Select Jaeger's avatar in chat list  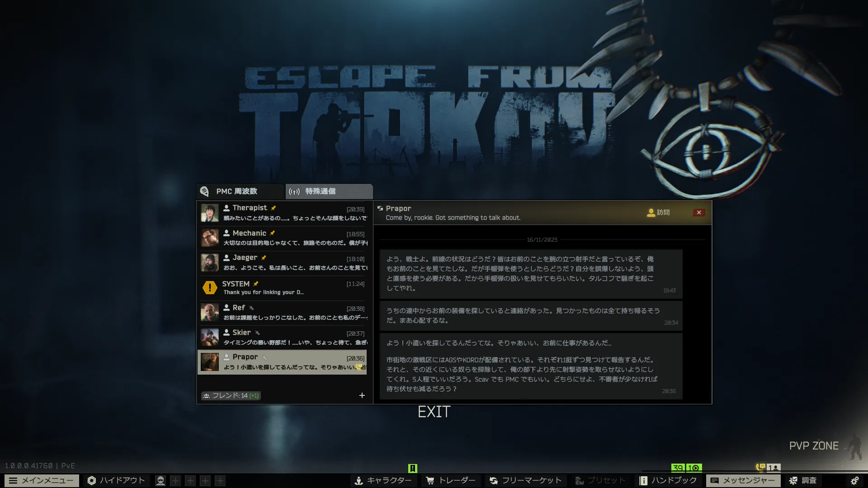210,263
